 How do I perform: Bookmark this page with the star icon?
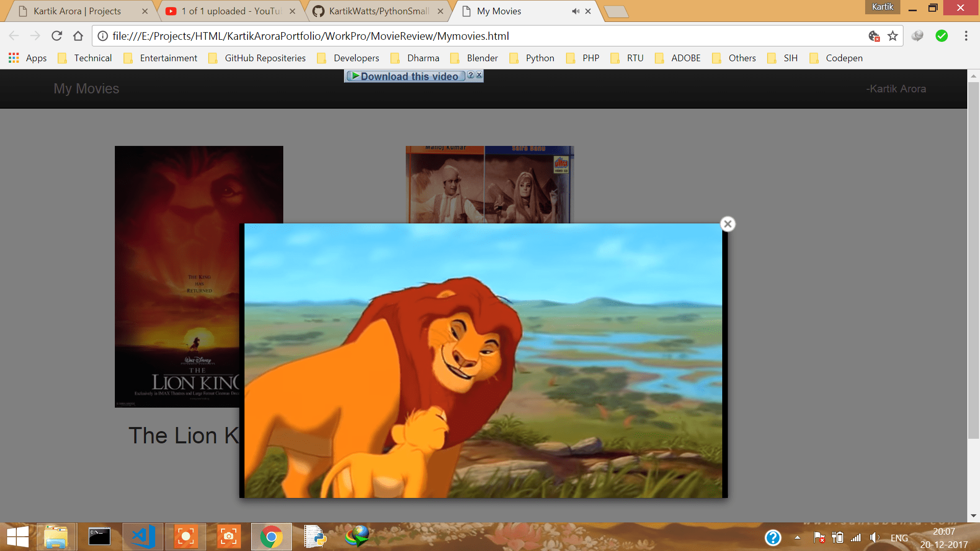pyautogui.click(x=893, y=36)
